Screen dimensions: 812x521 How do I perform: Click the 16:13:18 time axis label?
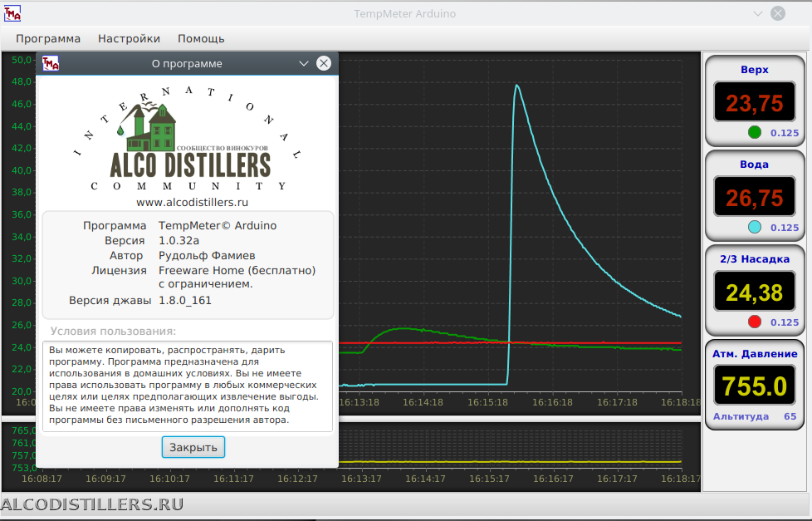[359, 402]
